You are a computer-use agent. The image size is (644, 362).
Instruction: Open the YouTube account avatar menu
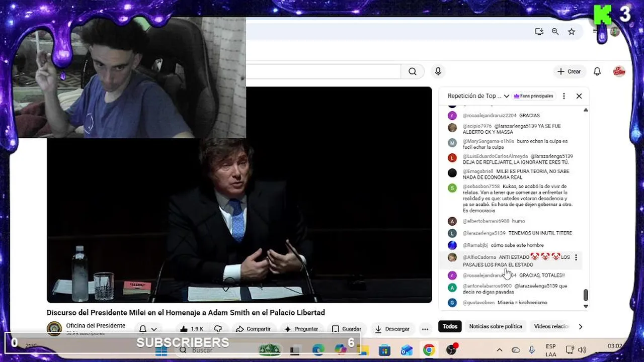619,71
